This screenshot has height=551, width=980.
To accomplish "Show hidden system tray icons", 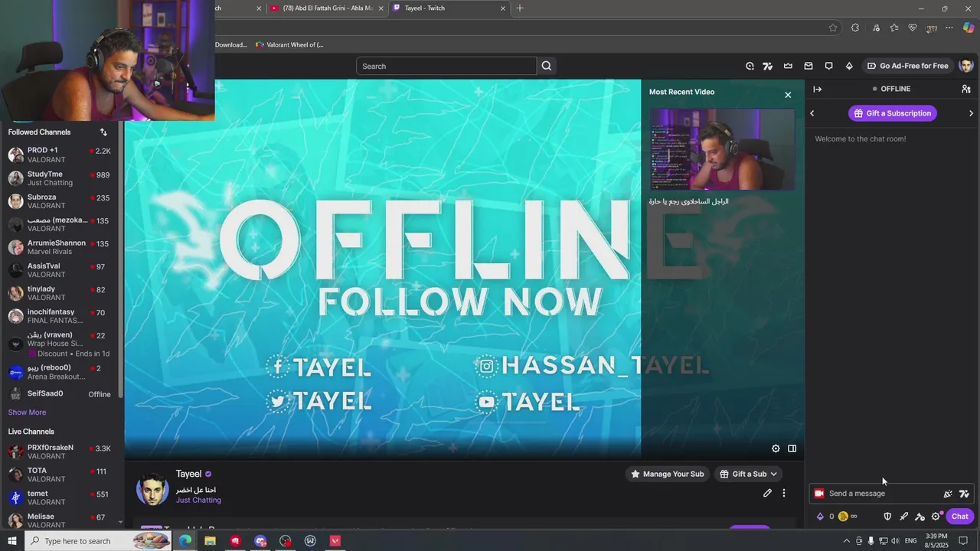I will pyautogui.click(x=846, y=541).
